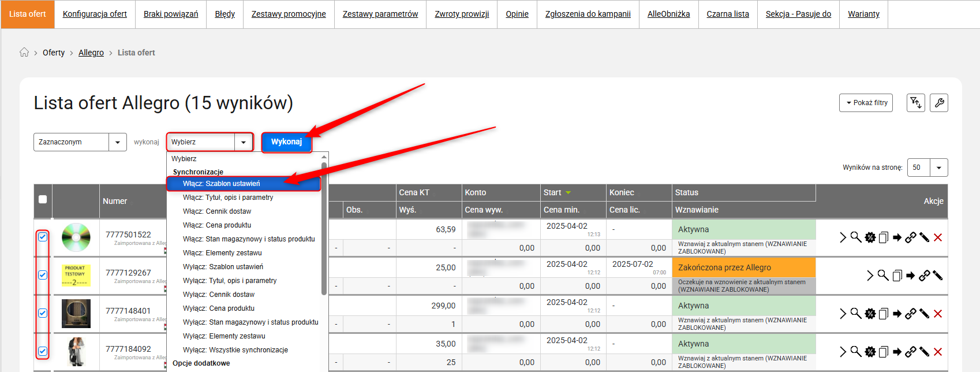
Task: Open yellow 'Produkt testowy' thumbnail image
Action: [x=76, y=276]
